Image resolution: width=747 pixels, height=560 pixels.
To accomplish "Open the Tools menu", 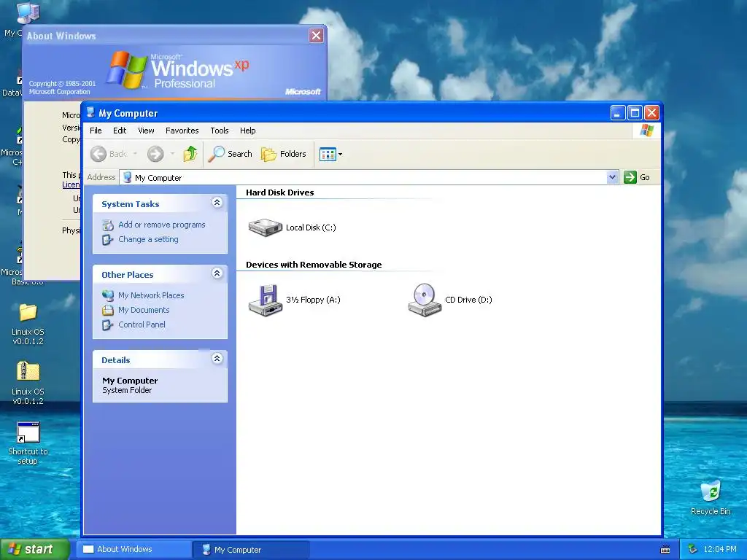I will pos(219,131).
